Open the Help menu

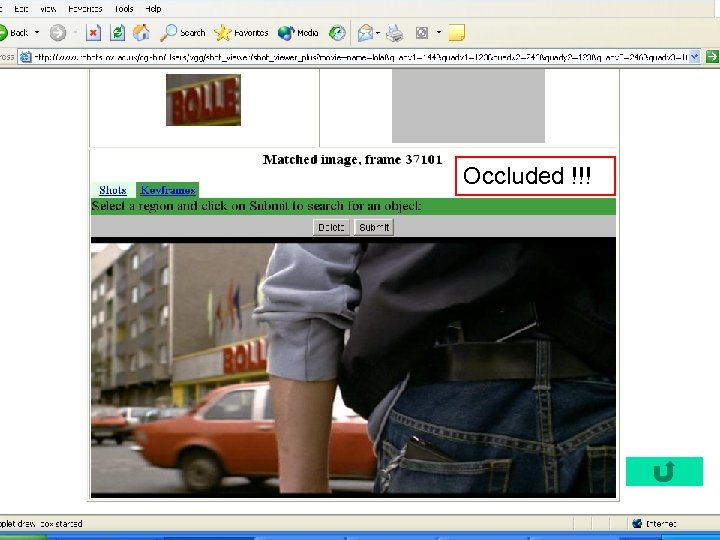[153, 9]
